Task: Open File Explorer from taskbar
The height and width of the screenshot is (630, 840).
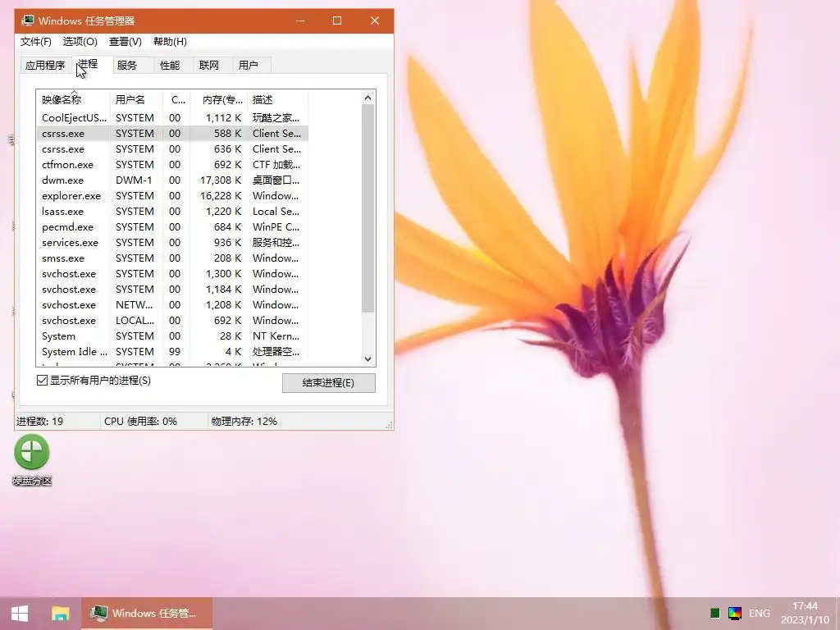Action: pos(60,614)
